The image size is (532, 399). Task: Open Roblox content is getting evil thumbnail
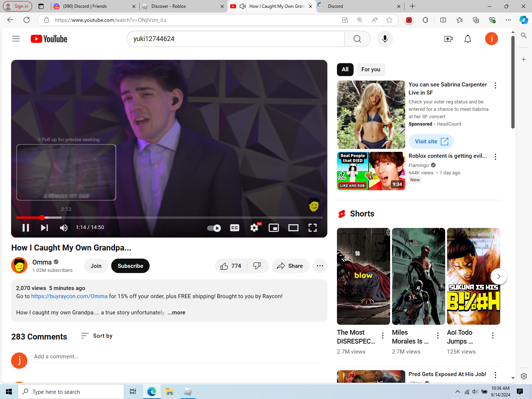coord(371,171)
